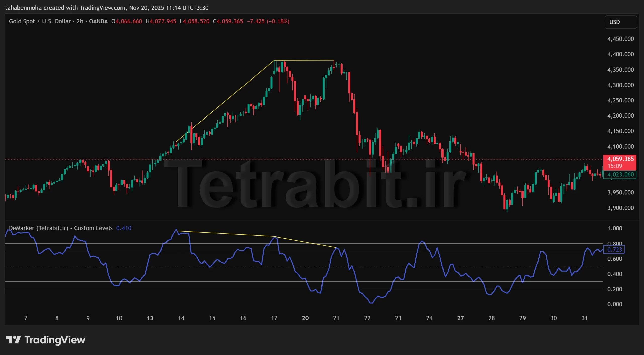This screenshot has height=355, width=644.
Task: Click date label 30 on the time axis
Action: tap(554, 318)
